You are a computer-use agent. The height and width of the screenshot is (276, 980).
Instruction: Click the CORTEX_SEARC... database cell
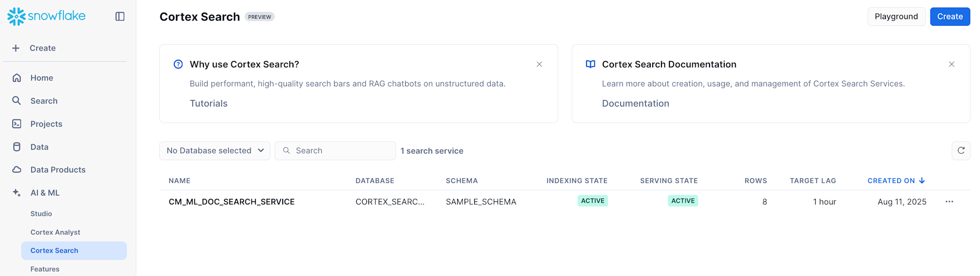coord(390,202)
